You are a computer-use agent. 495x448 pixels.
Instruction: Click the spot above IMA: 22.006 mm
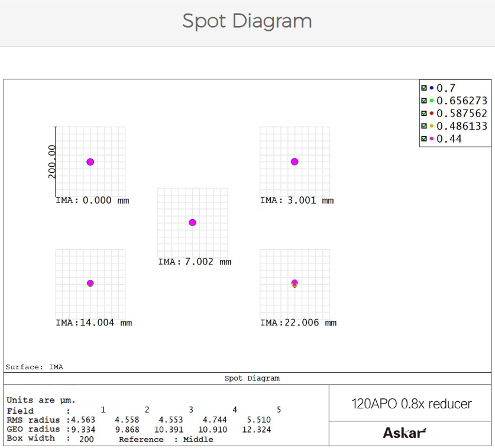point(295,283)
